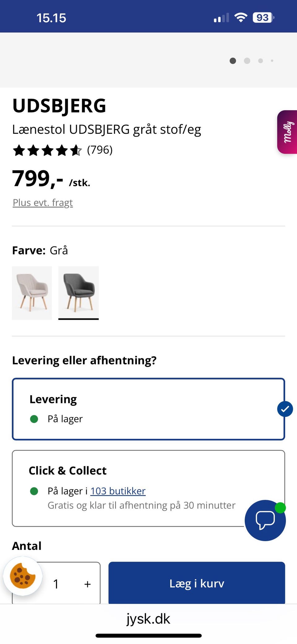
Task: Open the chat bubble in the corner
Action: pyautogui.click(x=265, y=520)
